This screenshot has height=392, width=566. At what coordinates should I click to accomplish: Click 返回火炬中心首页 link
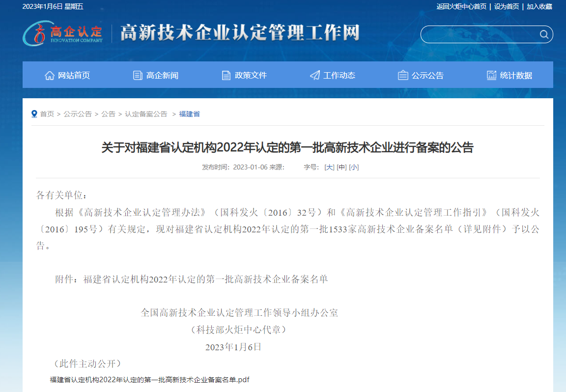(461, 6)
